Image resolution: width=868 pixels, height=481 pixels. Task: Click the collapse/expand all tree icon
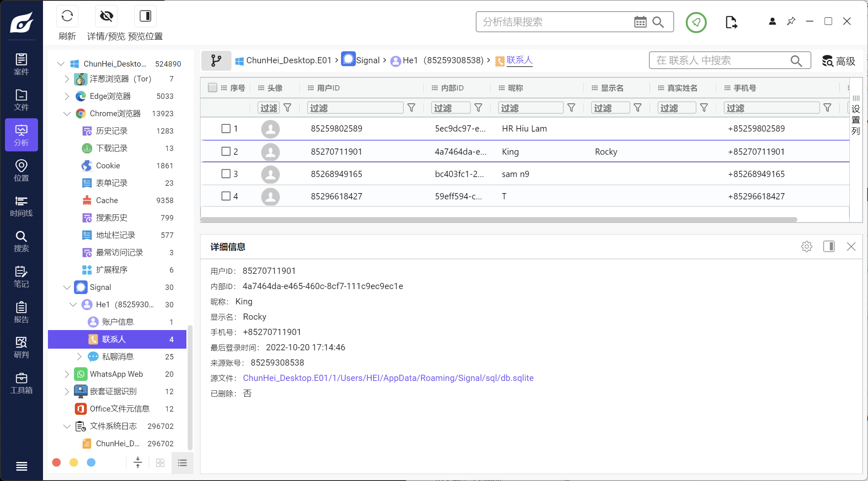click(x=138, y=463)
